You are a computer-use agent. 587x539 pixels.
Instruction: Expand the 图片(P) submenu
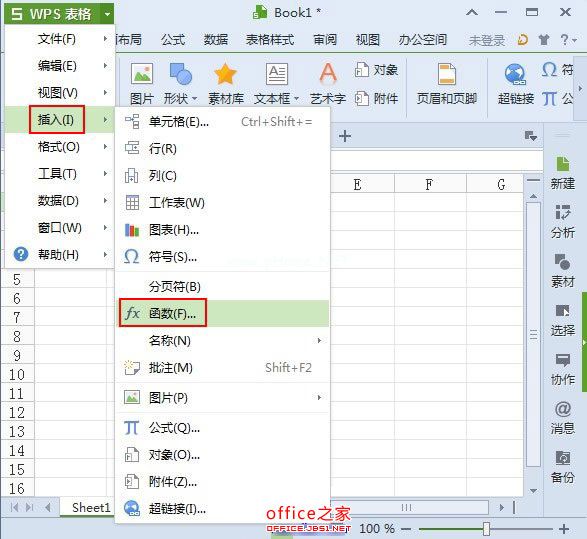(319, 397)
